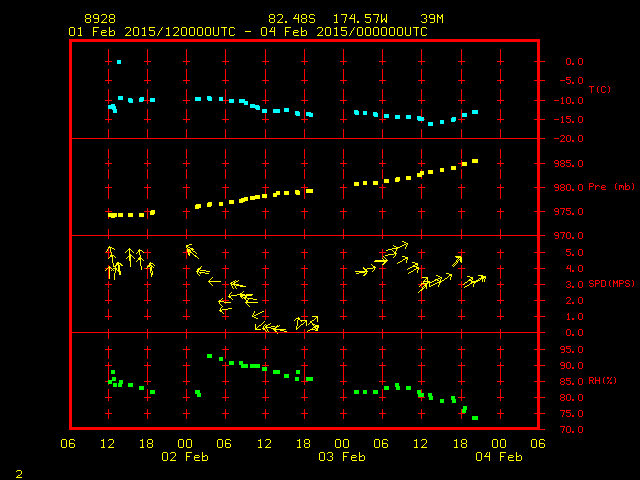Click the isolated cyan temperature point near 0.0

tap(119, 62)
